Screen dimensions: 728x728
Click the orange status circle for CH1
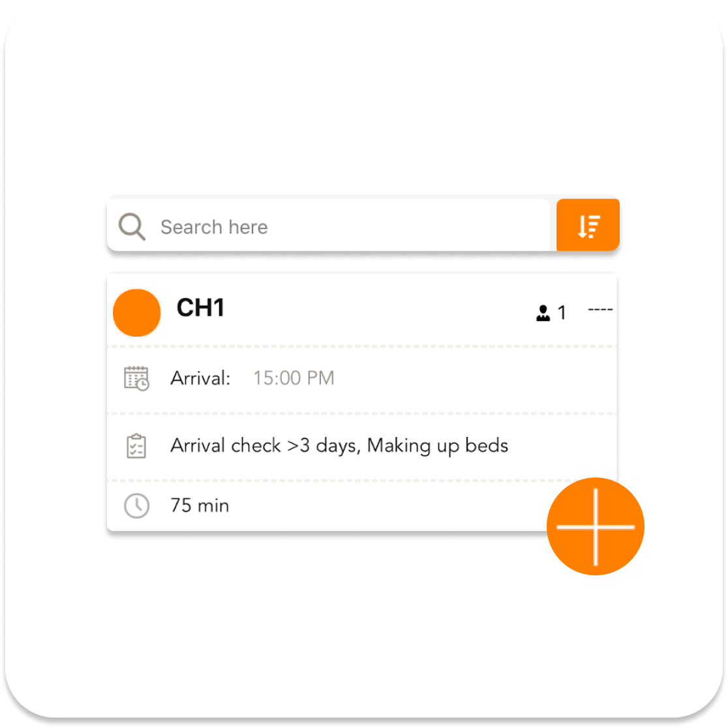click(137, 312)
